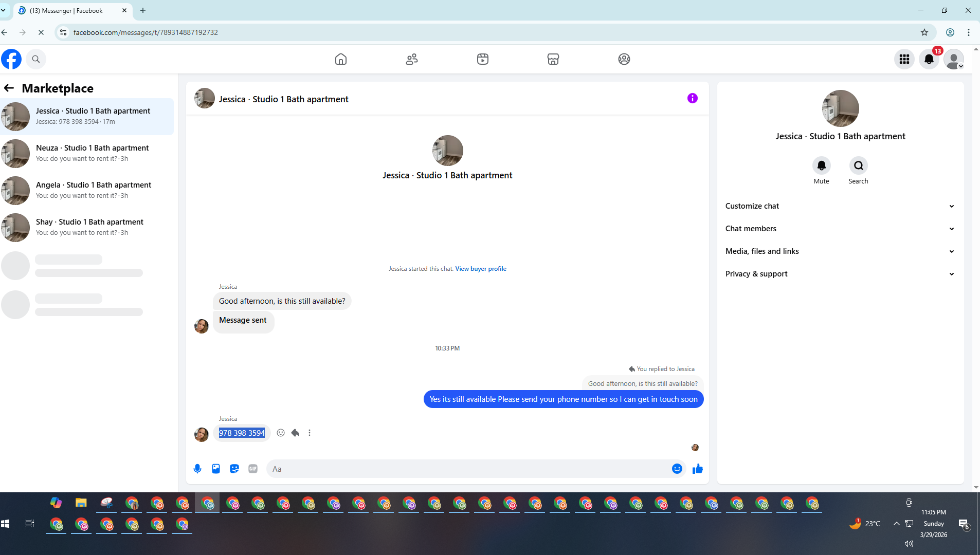
Task: Open tab search dropdown arrow
Action: click(4, 10)
